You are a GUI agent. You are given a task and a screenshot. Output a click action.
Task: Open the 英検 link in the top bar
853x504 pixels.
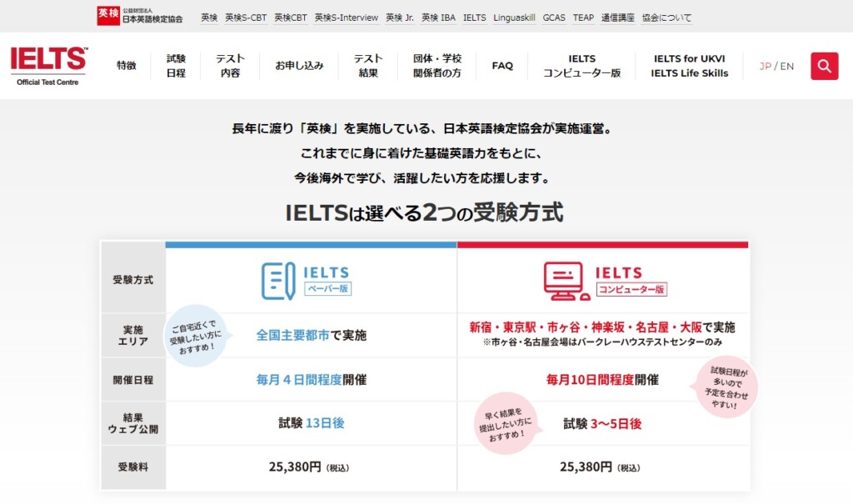tap(209, 17)
